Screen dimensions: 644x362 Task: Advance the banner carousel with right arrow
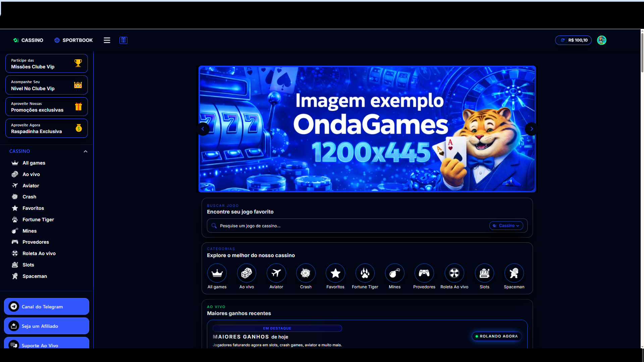tap(531, 129)
